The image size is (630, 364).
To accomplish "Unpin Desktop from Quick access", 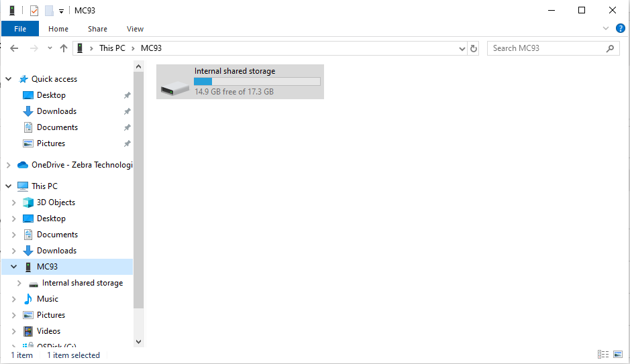I will pyautogui.click(x=127, y=95).
